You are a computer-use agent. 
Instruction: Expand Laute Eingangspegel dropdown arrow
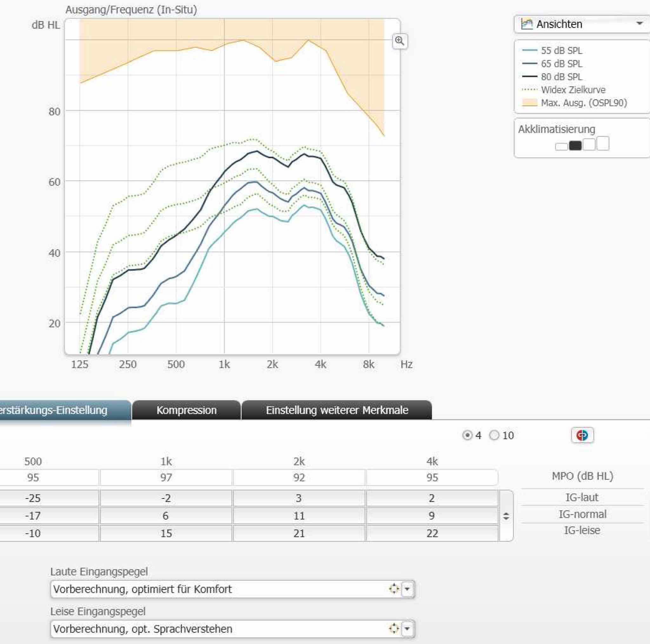(408, 589)
